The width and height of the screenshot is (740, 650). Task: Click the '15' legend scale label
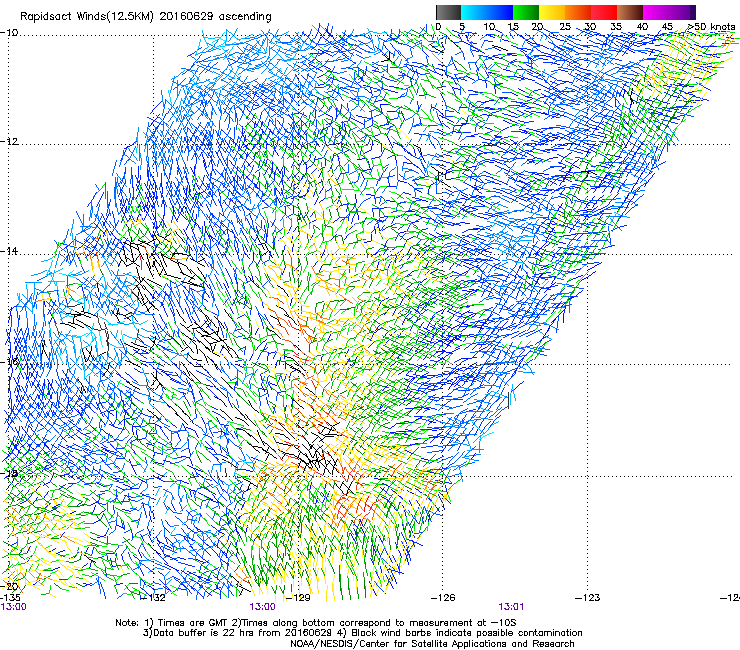click(513, 27)
